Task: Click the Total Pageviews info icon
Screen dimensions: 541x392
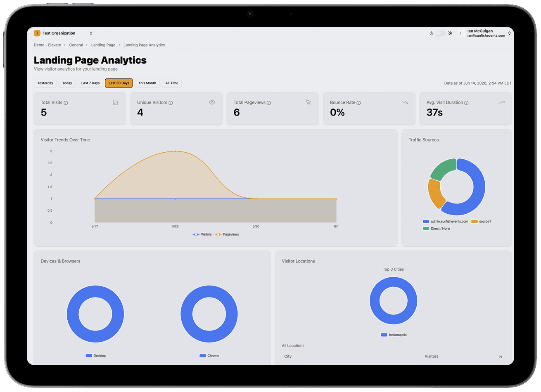Action: [269, 103]
